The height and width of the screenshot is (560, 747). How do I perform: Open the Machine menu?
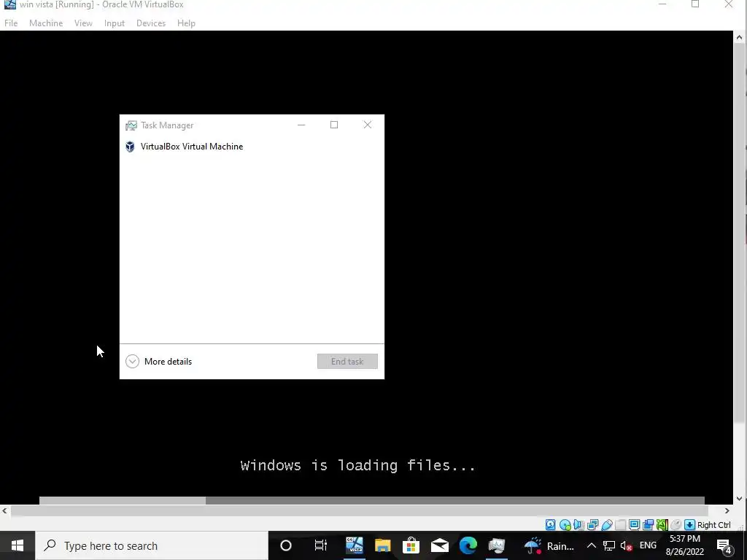tap(46, 23)
